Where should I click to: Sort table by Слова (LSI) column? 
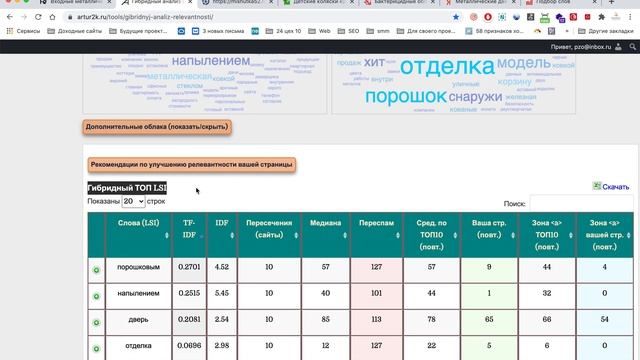(x=138, y=235)
